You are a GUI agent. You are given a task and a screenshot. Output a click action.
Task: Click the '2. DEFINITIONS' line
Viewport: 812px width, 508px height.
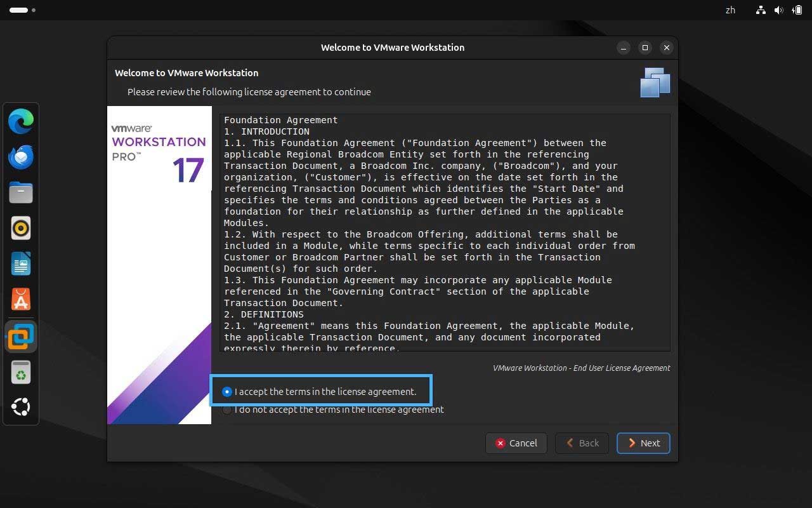pos(264,314)
